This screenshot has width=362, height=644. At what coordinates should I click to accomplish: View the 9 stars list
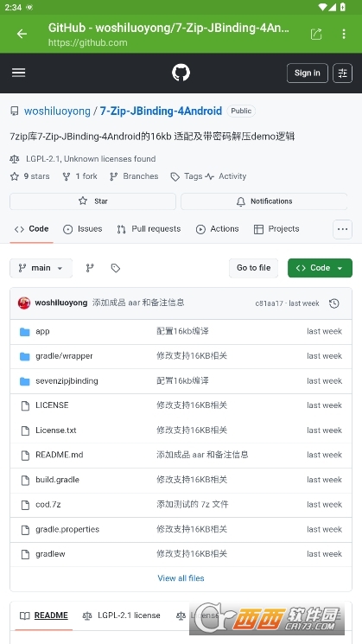coord(36,176)
